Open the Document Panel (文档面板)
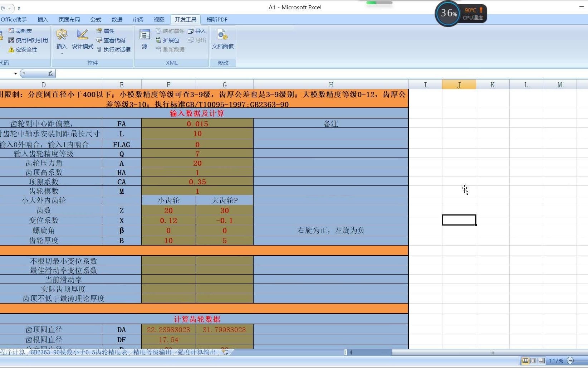 tap(223, 39)
